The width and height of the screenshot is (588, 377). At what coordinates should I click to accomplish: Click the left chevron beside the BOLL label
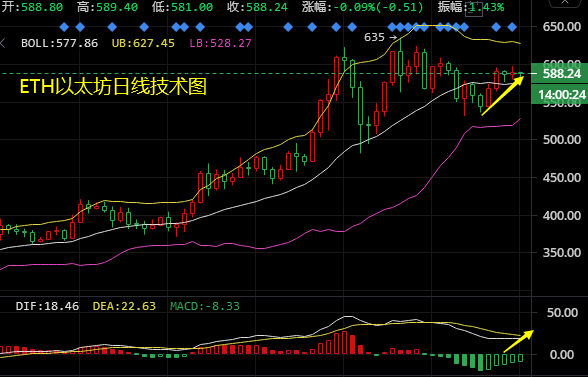[x=2, y=44]
